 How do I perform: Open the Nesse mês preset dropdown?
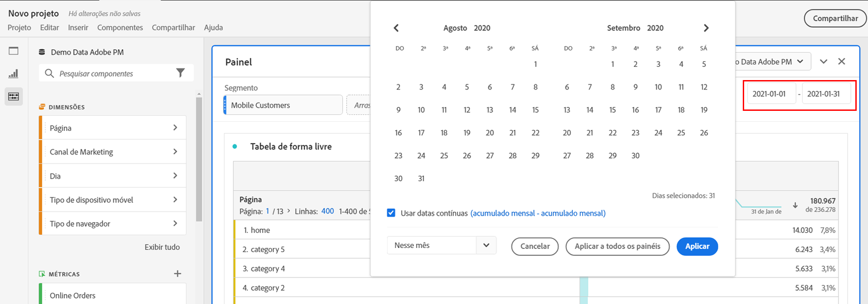(486, 245)
